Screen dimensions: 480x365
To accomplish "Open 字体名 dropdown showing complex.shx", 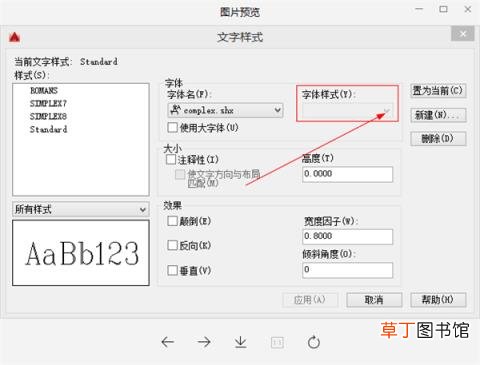I will (x=225, y=110).
